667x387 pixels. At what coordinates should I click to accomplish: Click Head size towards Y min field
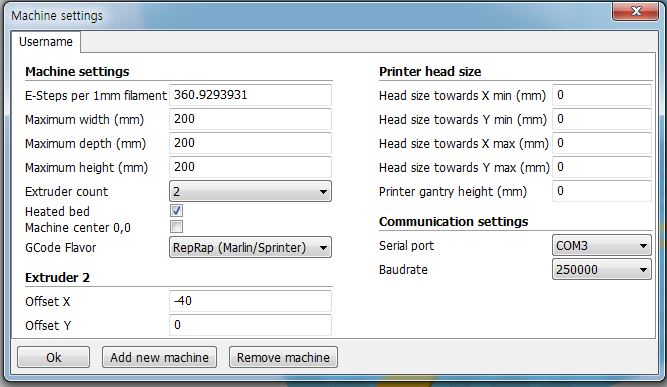point(601,119)
